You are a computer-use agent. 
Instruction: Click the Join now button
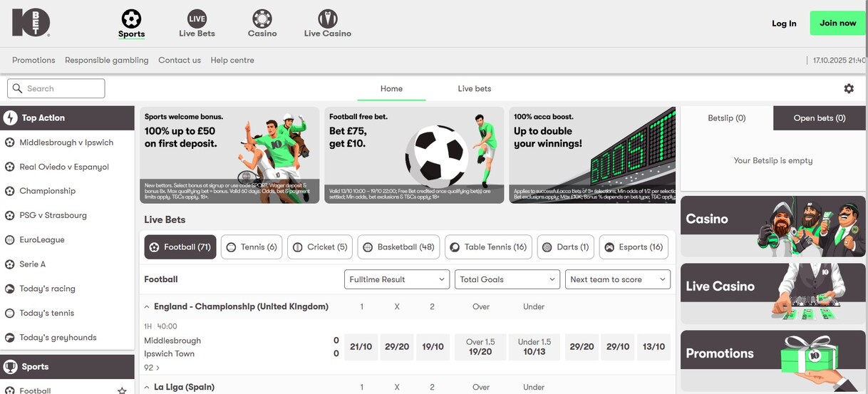pyautogui.click(x=837, y=24)
